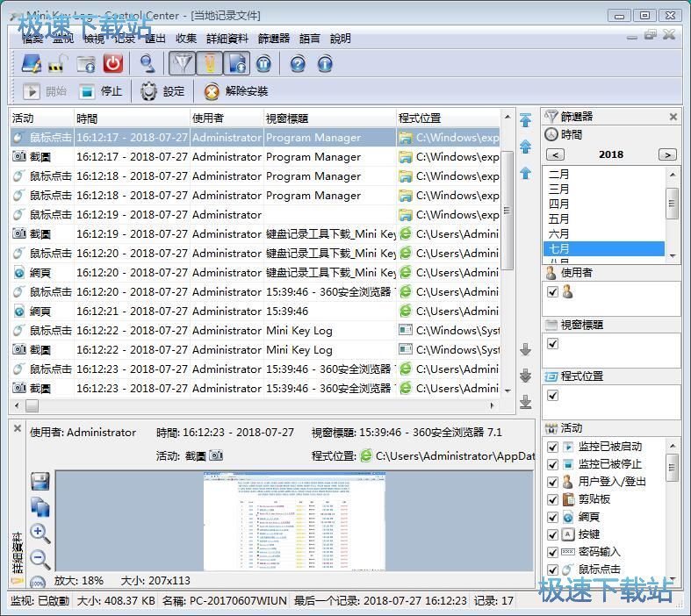691x616 pixels.
Task: Open the 匯出 menu
Action: [x=155, y=39]
